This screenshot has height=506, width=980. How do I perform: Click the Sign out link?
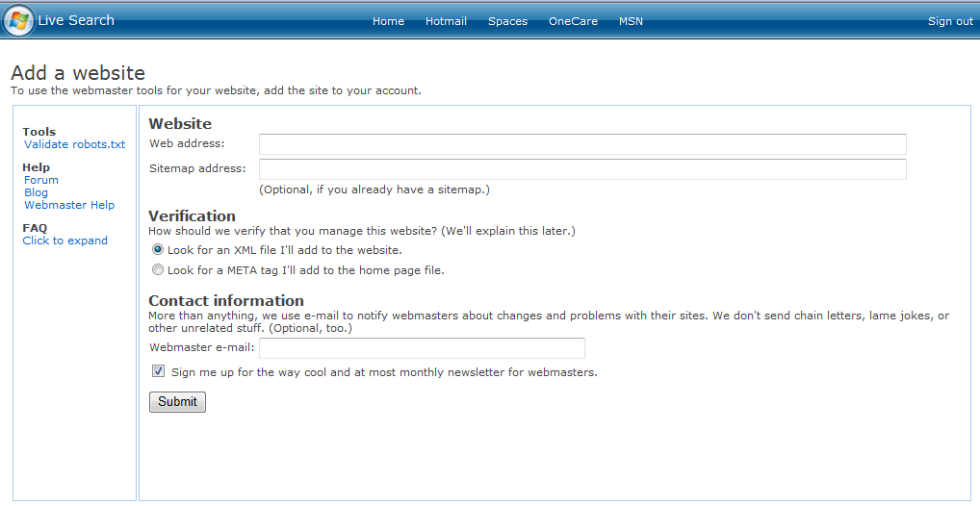tap(949, 21)
